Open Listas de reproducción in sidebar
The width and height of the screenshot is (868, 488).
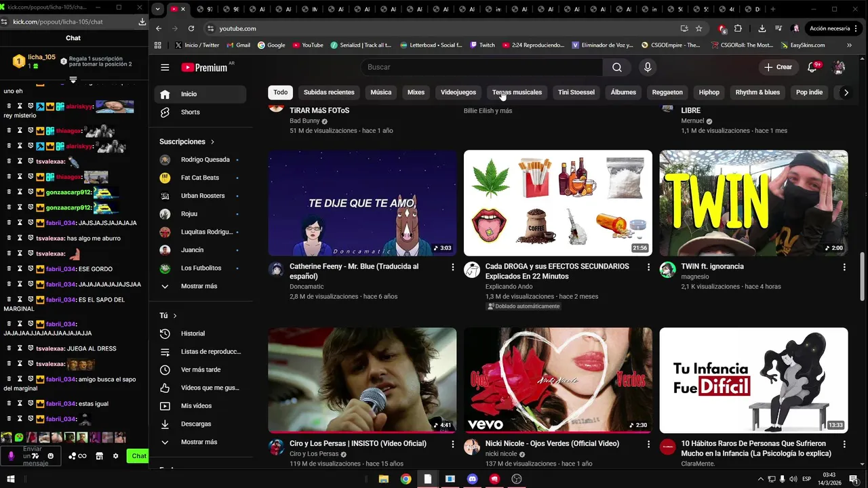[x=201, y=352]
